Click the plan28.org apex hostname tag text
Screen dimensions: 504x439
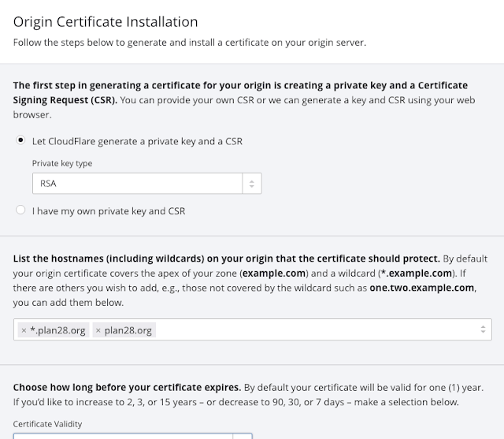pos(128,330)
